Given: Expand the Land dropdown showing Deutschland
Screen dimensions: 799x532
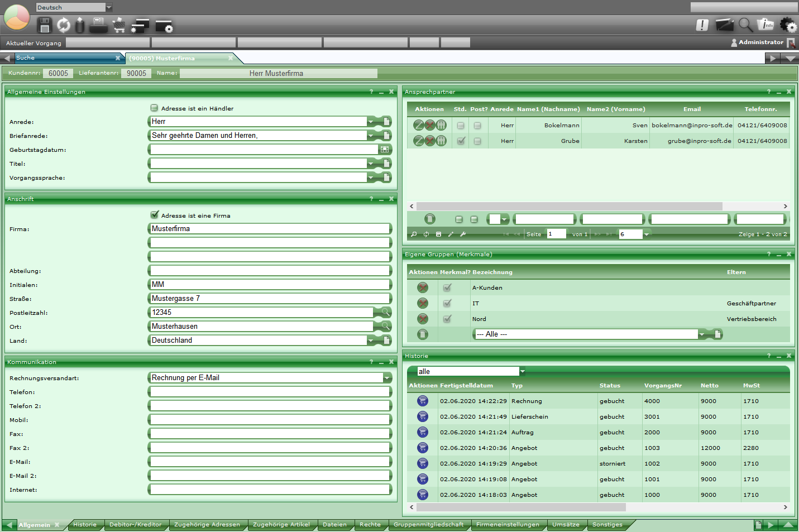Looking at the screenshot, I should (371, 341).
